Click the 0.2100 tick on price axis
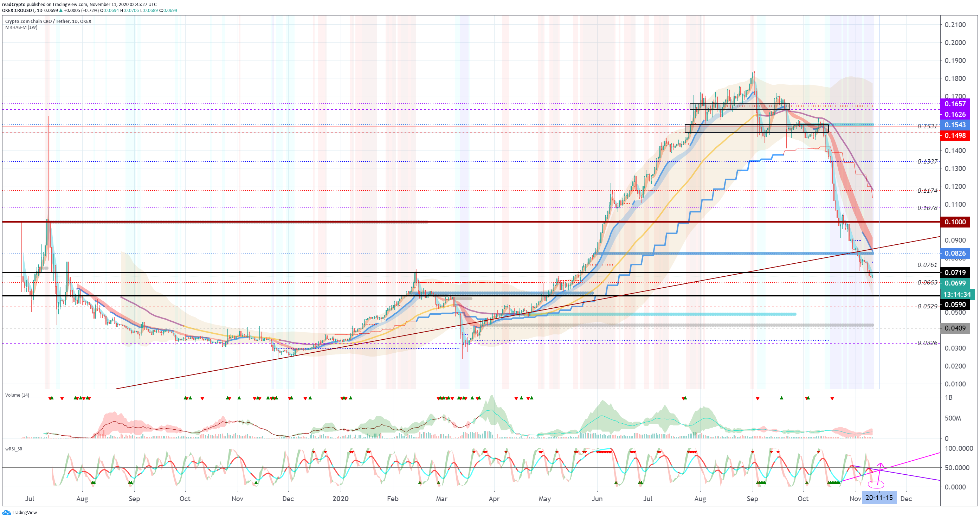 [955, 25]
